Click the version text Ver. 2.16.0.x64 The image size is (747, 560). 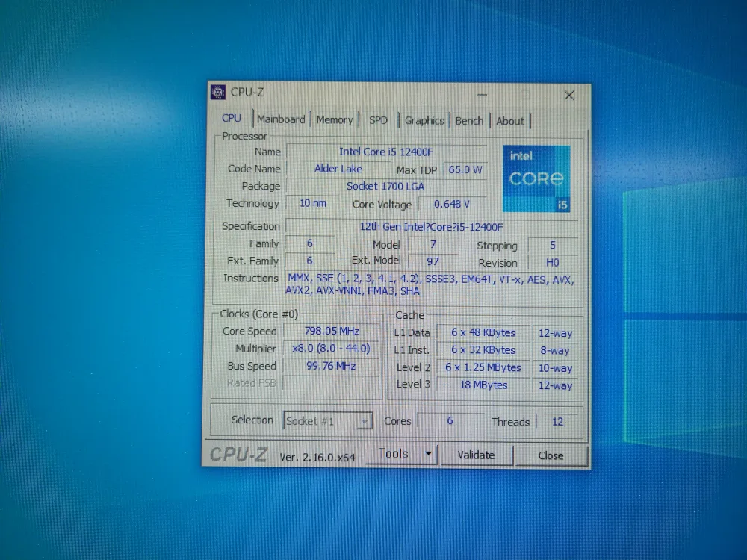(317, 457)
